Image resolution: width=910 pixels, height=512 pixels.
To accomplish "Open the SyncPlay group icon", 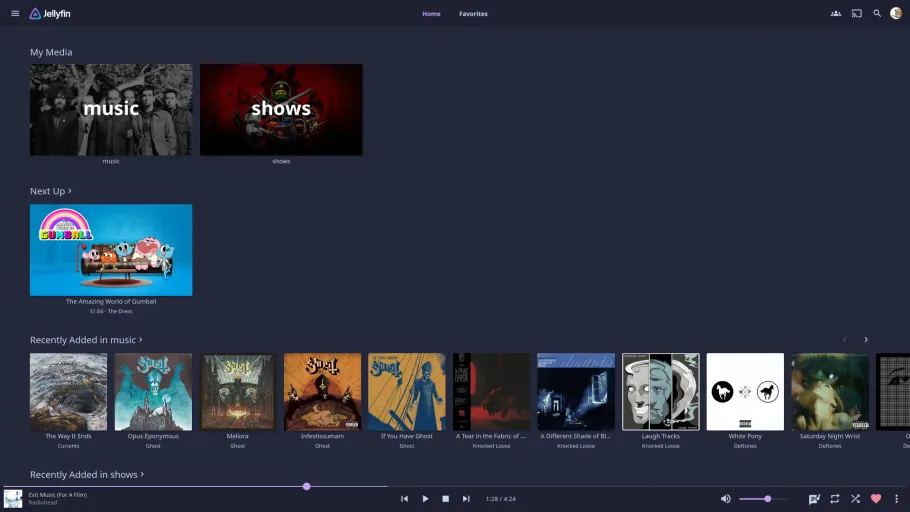I will [836, 13].
